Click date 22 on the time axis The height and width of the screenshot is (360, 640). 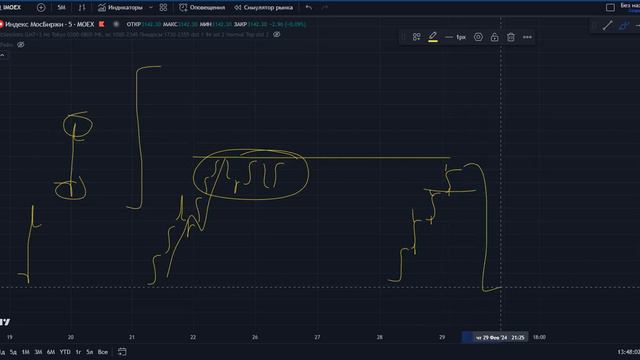point(193,337)
